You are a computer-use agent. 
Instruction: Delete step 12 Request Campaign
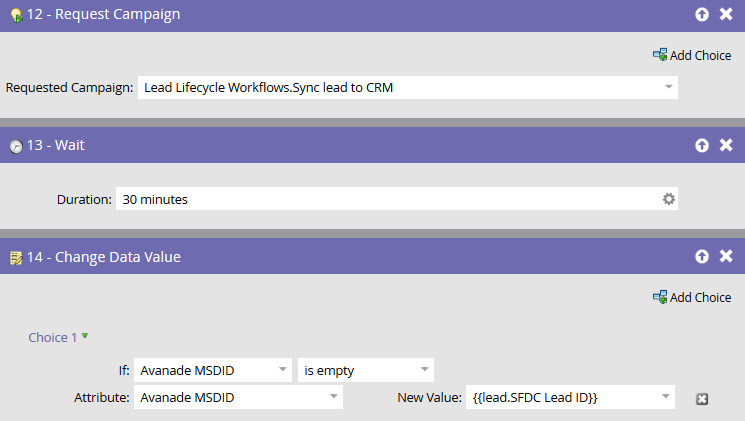coord(726,15)
